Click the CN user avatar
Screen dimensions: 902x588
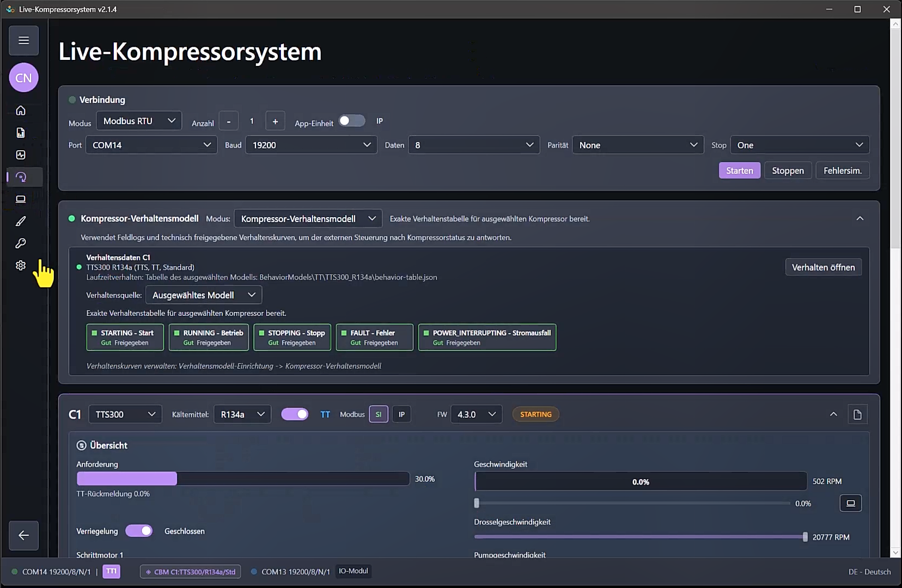coord(23,78)
